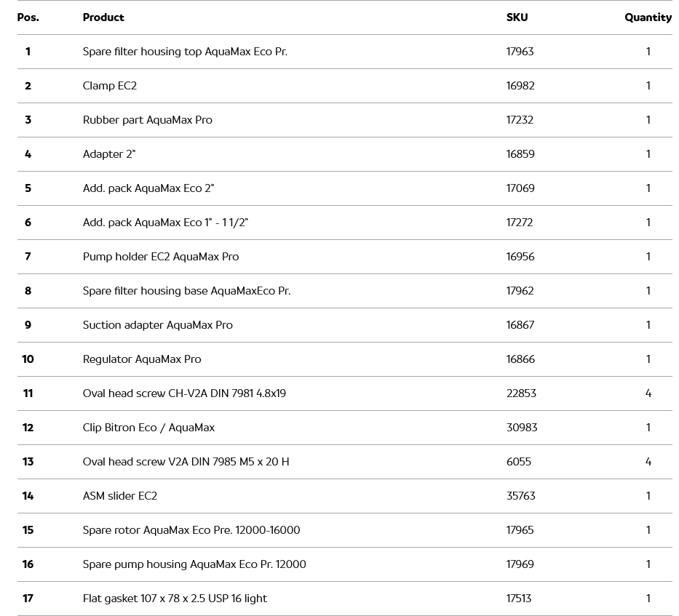Select Rubber part AquaMax Pro row
This screenshot has height=616, width=679.
[x=148, y=120]
